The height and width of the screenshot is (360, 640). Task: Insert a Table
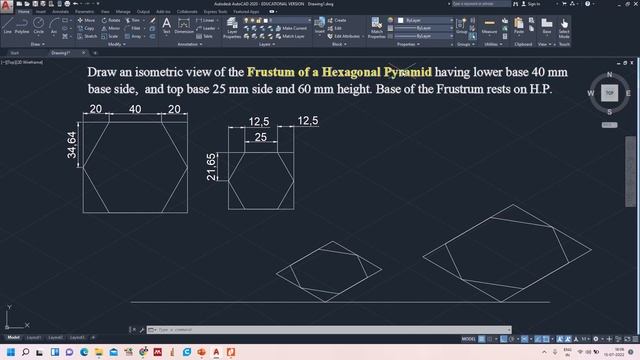(x=204, y=36)
